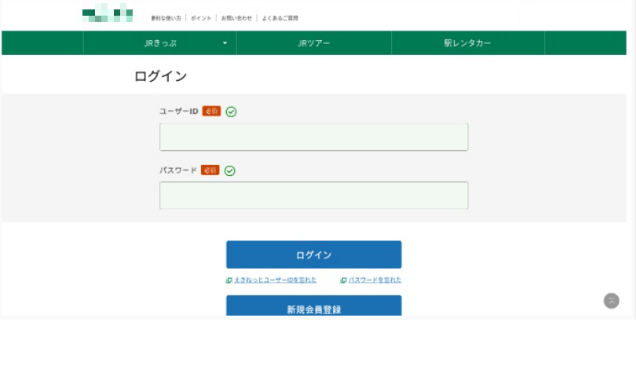Click the ユーザーID input field
The image size is (636, 370).
tap(314, 137)
